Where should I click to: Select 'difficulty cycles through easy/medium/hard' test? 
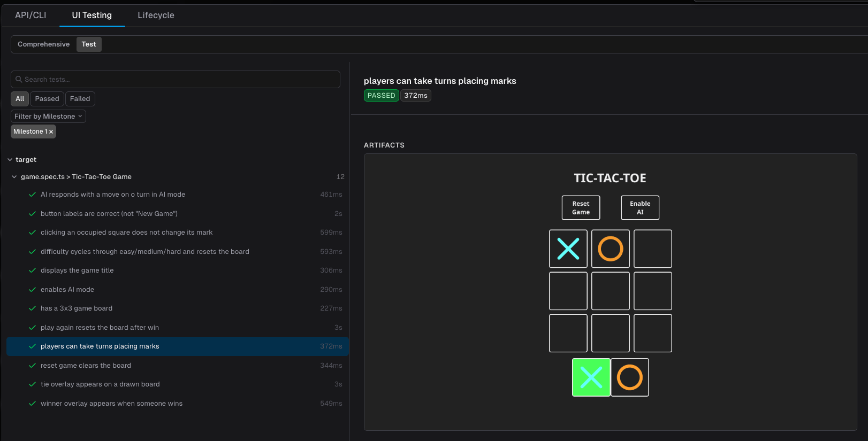(177, 252)
